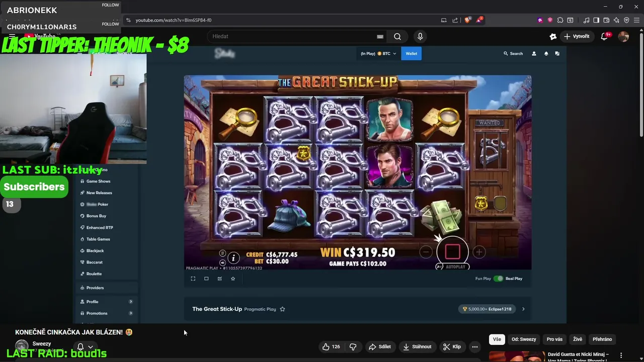
Task: Click the Sdílet share button
Action: click(x=380, y=346)
